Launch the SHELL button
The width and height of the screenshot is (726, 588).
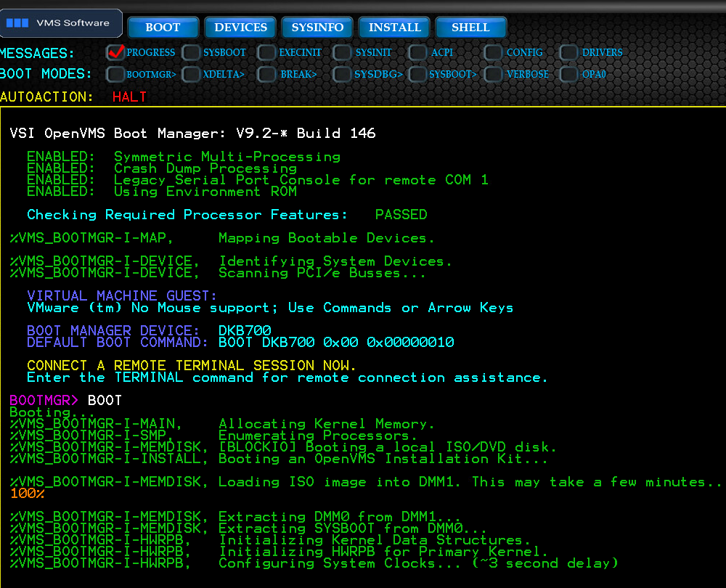click(471, 28)
